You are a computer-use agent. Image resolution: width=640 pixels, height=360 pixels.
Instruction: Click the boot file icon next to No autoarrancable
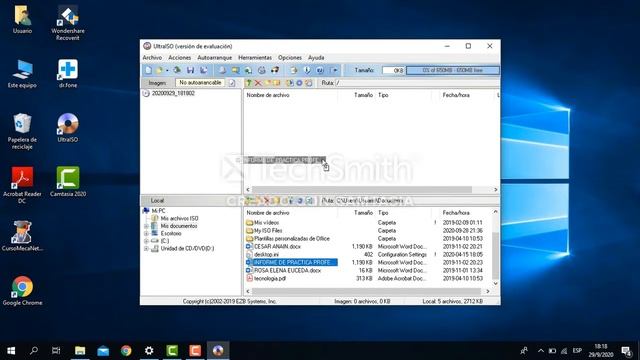click(x=231, y=83)
